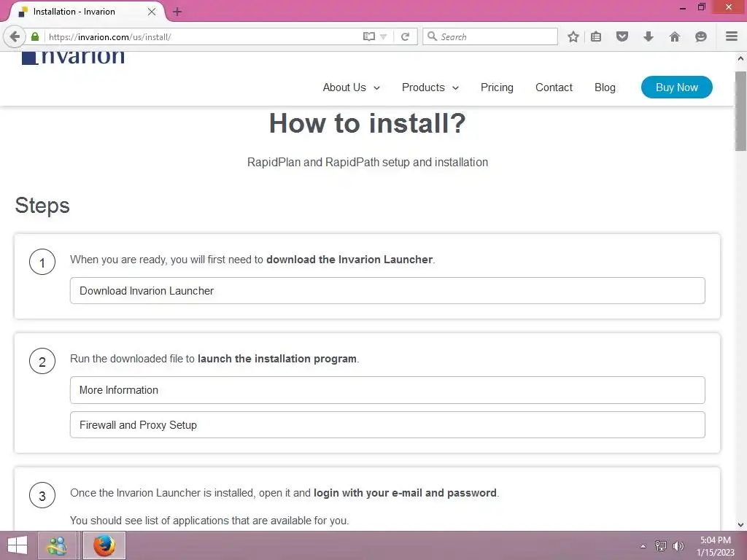Open the Pricing page
Screen dimensions: 747x560
click(x=497, y=87)
